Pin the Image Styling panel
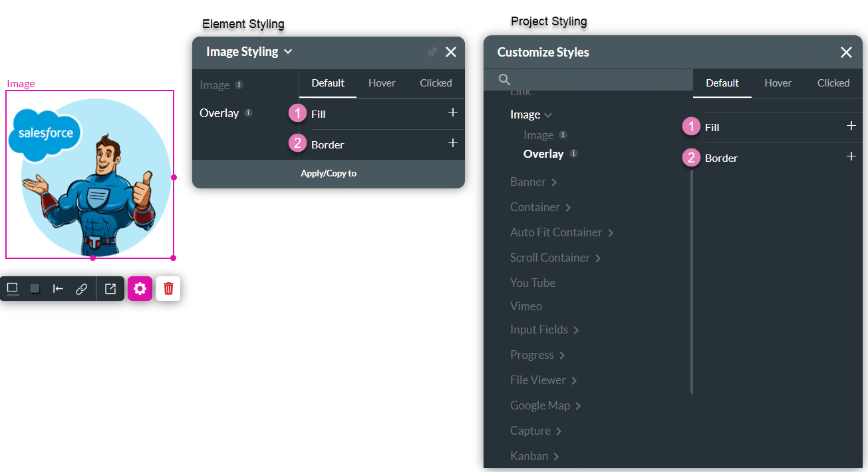868x472 pixels. [x=432, y=52]
